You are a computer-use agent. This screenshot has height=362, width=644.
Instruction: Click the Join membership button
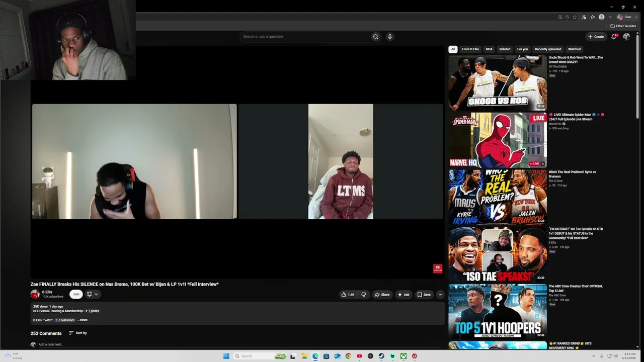click(76, 295)
